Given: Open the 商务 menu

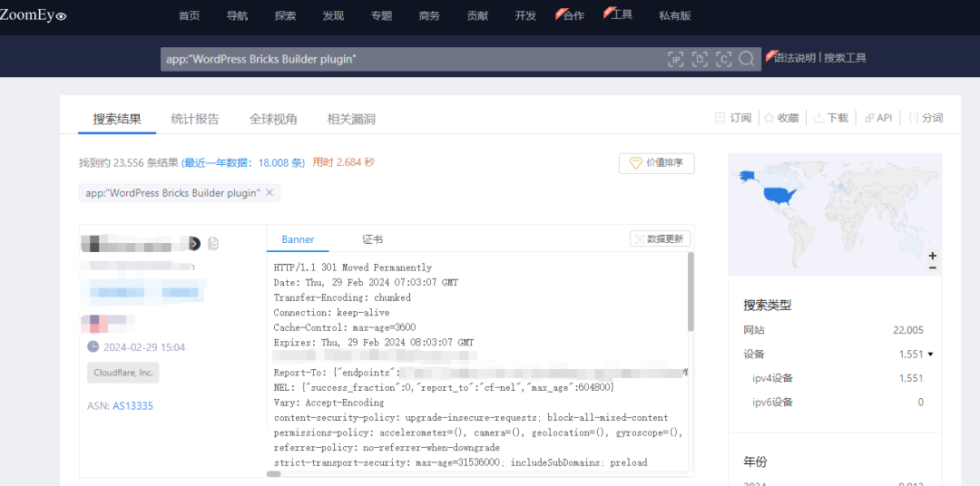Looking at the screenshot, I should tap(429, 16).
